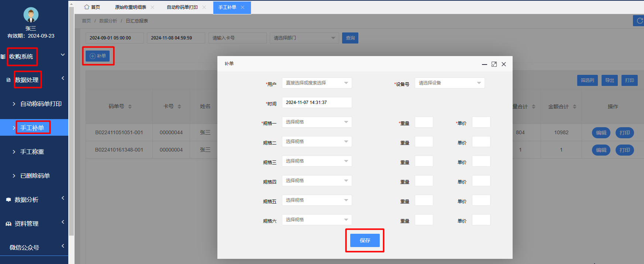
Task: Close the 原始称重明细表 tab
Action: pyautogui.click(x=152, y=7)
